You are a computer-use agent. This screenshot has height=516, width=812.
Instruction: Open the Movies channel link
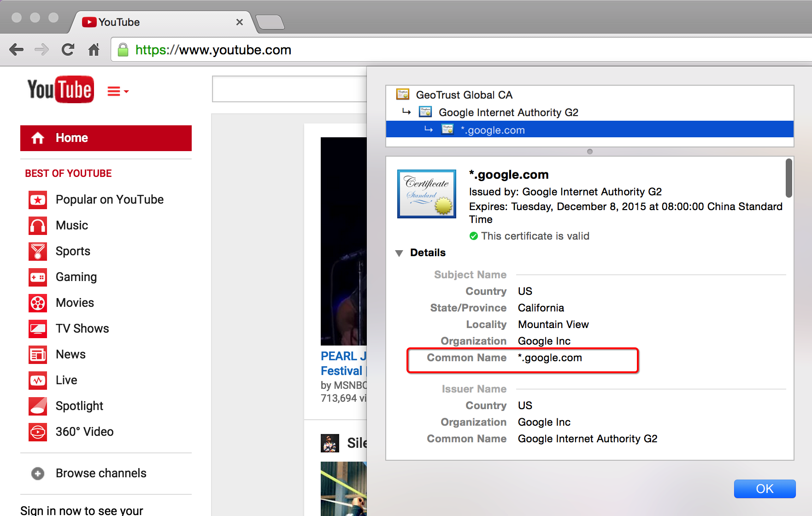75,303
